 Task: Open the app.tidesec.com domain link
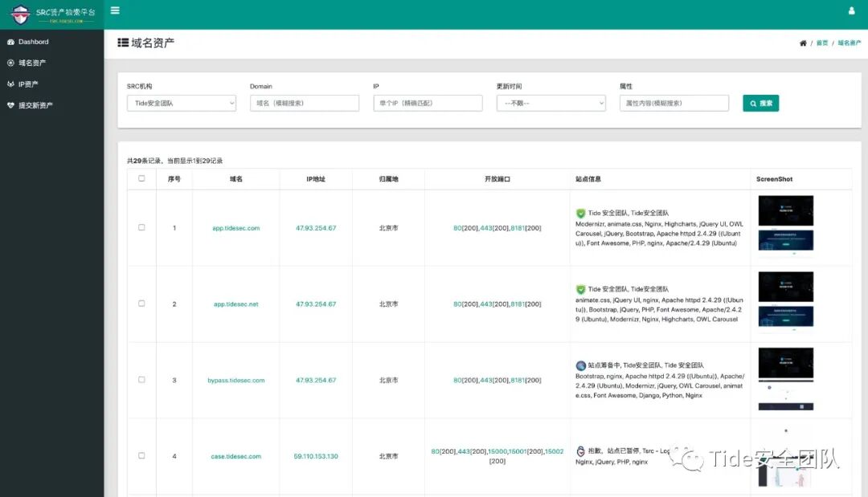[x=235, y=228]
